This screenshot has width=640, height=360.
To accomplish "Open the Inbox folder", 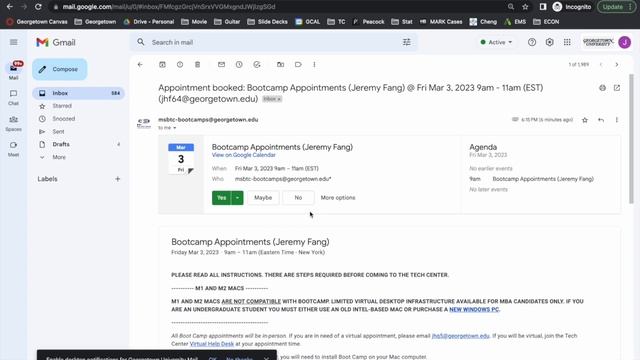I will 78,93.
